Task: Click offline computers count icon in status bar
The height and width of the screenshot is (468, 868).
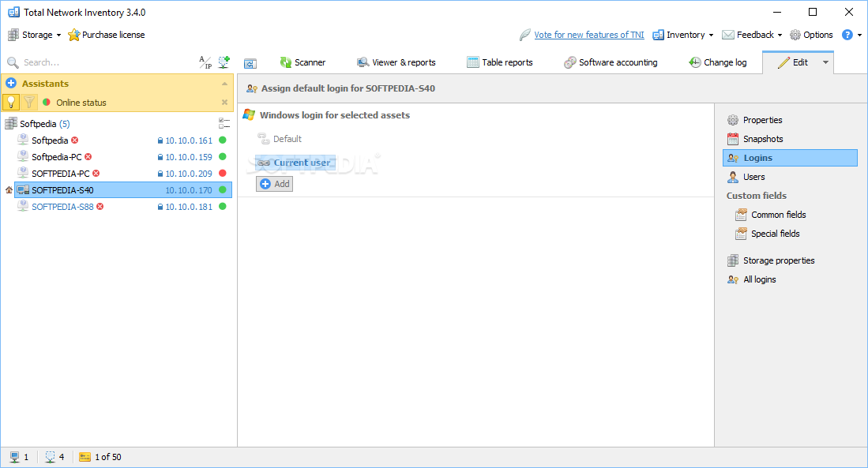Action: (50, 457)
